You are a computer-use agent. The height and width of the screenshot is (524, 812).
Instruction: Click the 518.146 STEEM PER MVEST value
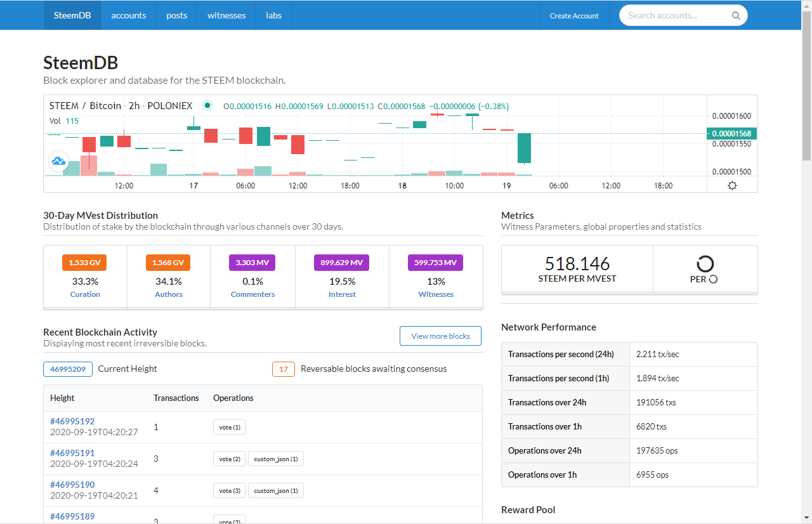coord(577,264)
